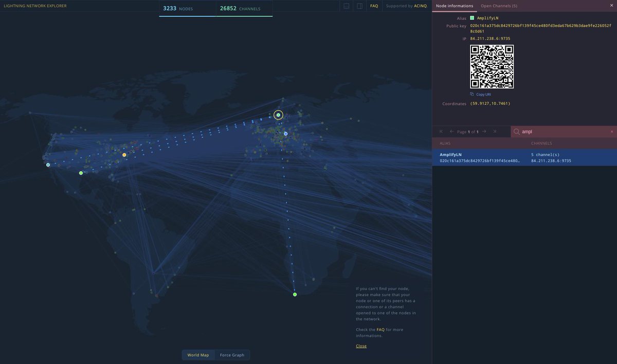Clear the 'ampl' search with the X icon

[612, 131]
